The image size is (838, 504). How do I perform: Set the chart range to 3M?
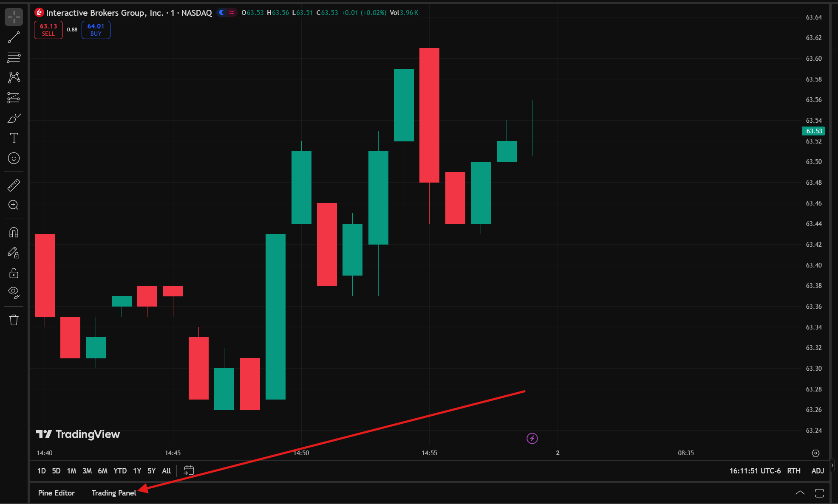pos(87,471)
